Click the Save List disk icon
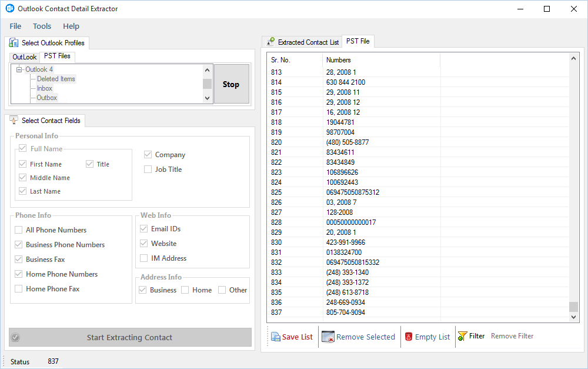Viewport: 588px width, 369px height. [275, 337]
